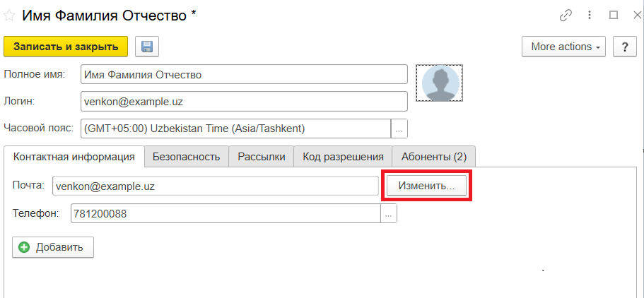
Task: Click the floppy disk save icon
Action: click(147, 47)
